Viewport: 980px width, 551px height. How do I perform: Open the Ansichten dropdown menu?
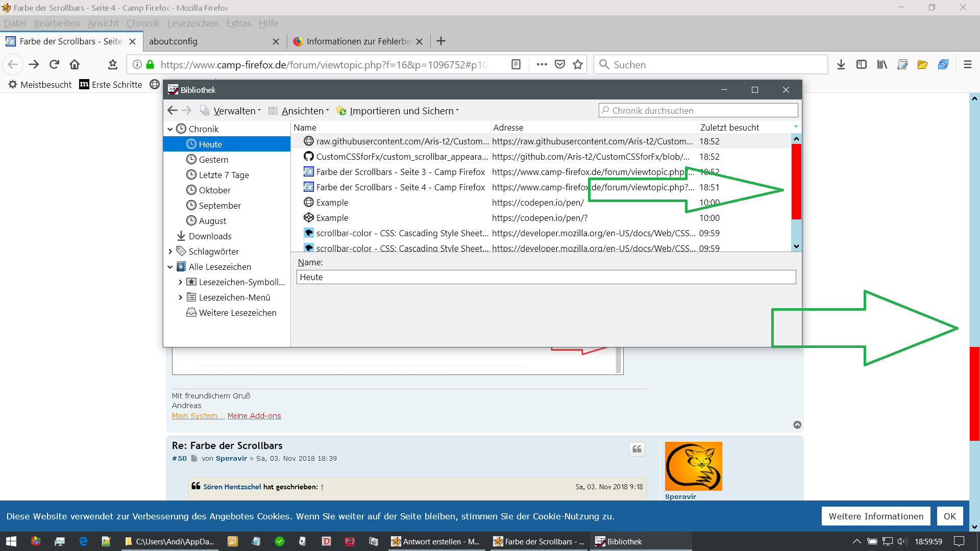pos(302,111)
